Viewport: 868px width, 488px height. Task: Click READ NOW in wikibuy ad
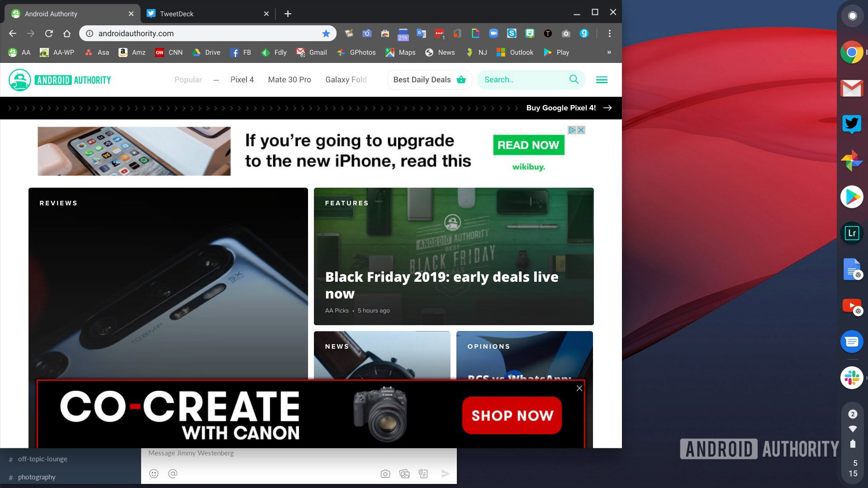click(528, 145)
